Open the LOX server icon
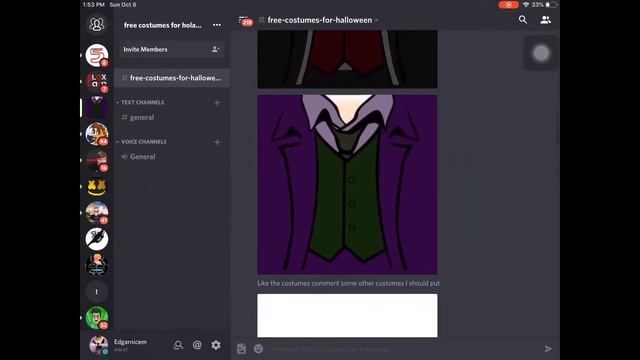This screenshot has height=360, width=640. [x=97, y=81]
